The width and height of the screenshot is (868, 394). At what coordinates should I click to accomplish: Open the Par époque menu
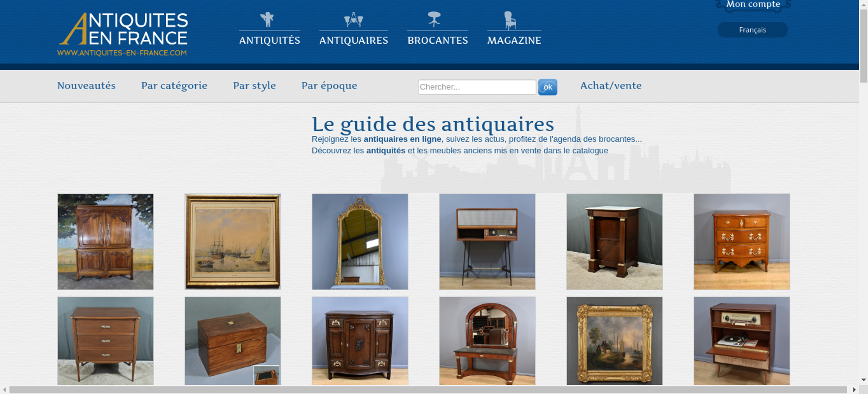329,85
